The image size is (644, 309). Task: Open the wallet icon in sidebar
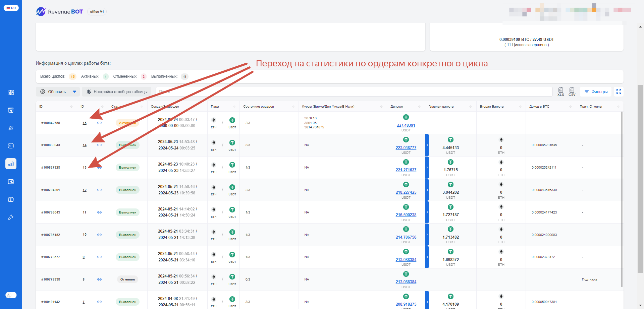click(11, 182)
